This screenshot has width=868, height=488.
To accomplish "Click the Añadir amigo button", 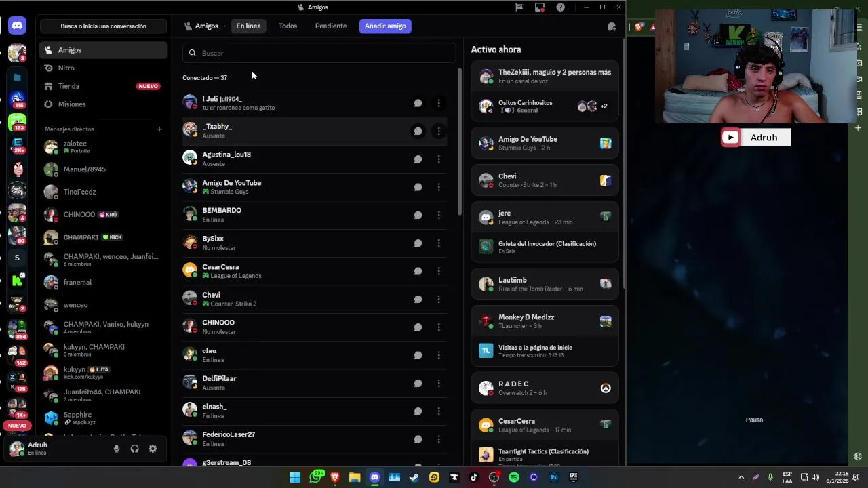I will 385,26.
